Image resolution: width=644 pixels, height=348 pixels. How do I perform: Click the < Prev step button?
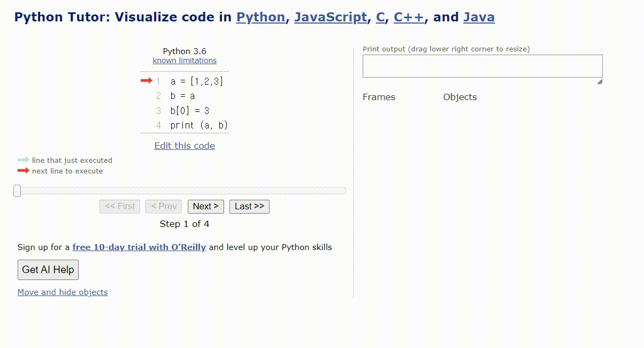point(164,207)
